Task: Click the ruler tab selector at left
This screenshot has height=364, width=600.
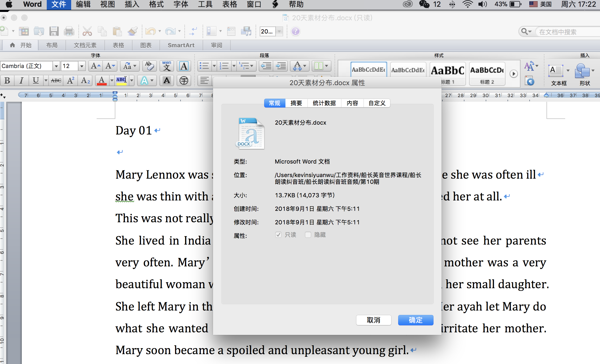Action: (x=3, y=96)
